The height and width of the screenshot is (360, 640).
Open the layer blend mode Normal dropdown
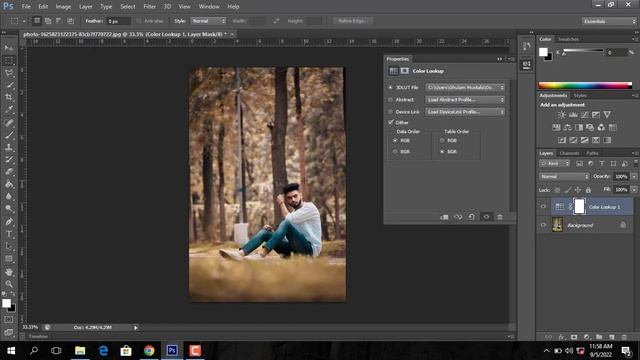pos(564,176)
